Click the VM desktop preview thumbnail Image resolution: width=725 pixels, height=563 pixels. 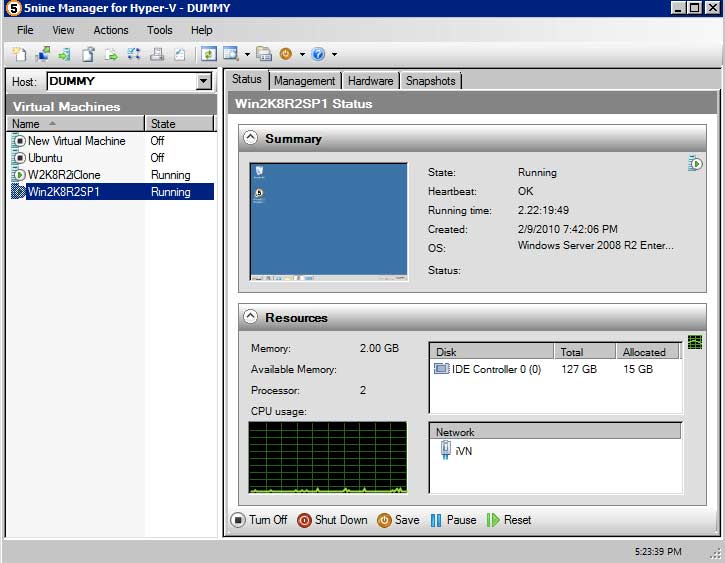click(328, 221)
